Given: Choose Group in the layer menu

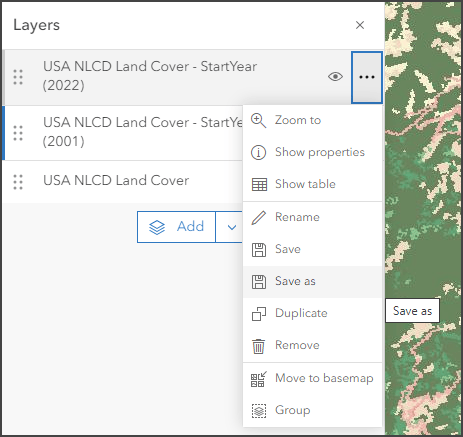Looking at the screenshot, I should (313, 410).
